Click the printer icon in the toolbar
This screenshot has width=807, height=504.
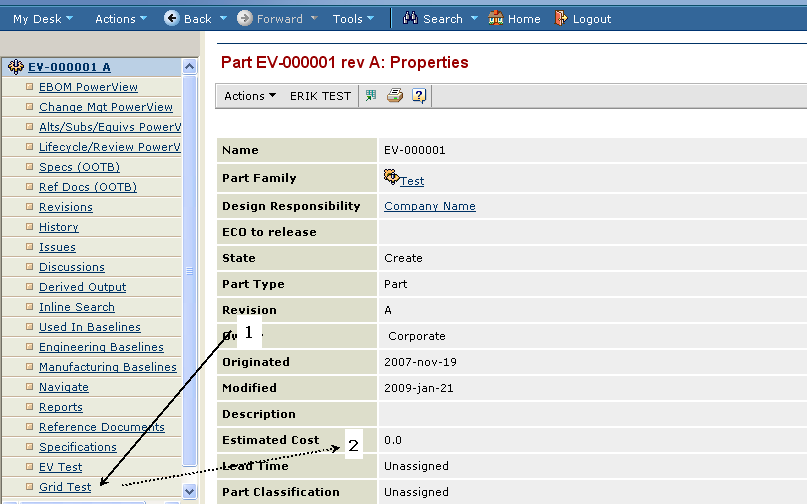(395, 96)
